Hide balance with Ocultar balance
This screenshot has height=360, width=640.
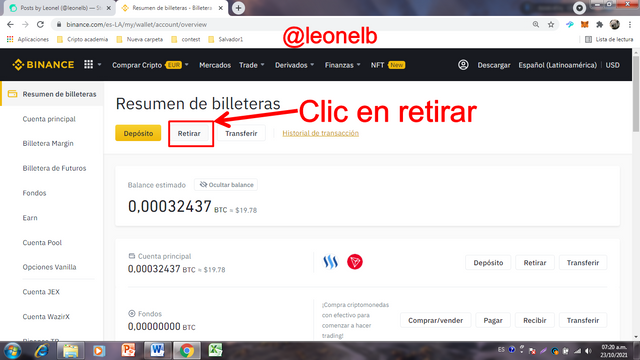226,185
